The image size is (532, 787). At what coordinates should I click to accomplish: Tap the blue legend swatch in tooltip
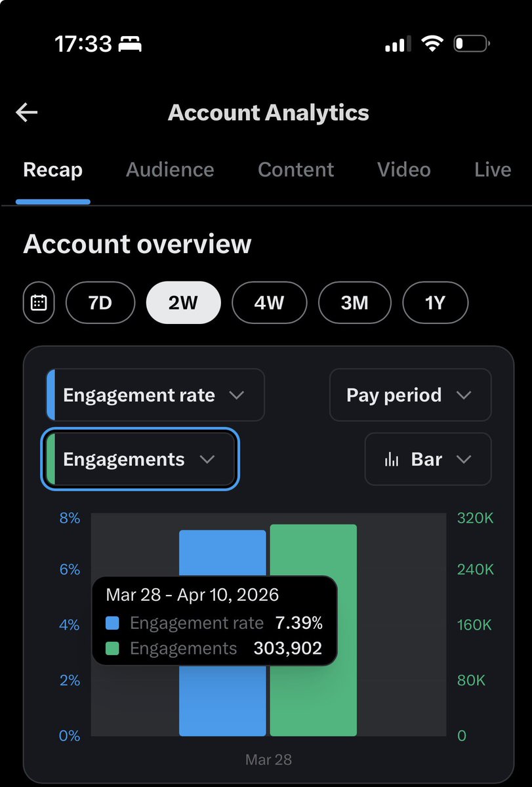pos(112,623)
